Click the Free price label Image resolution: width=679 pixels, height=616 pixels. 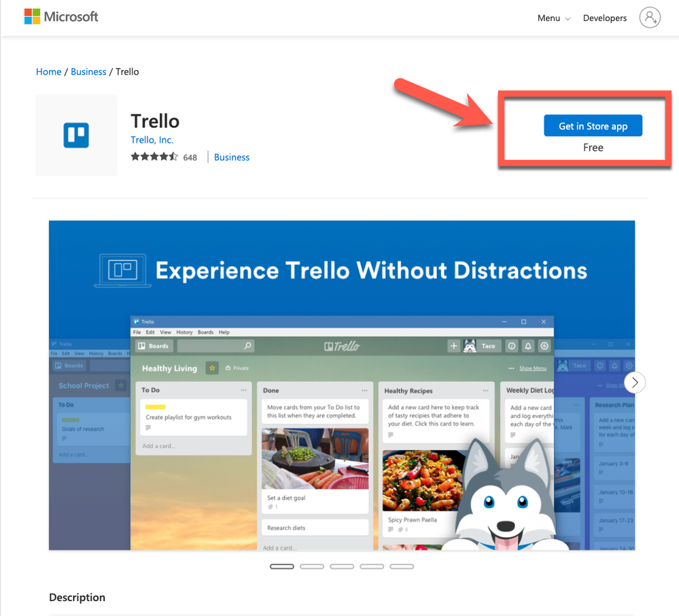tap(593, 148)
